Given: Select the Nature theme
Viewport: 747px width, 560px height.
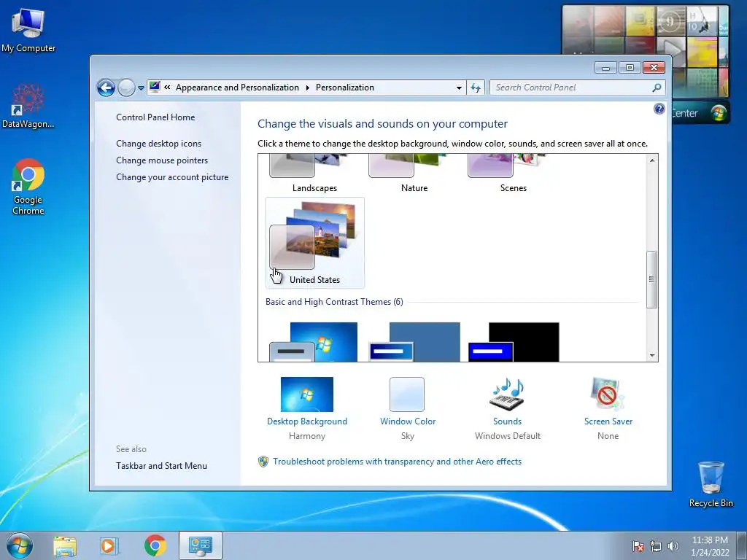Looking at the screenshot, I should pyautogui.click(x=414, y=174).
